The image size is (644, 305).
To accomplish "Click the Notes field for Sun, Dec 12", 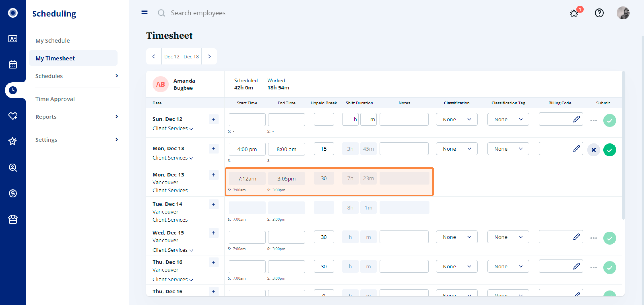I will click(404, 119).
